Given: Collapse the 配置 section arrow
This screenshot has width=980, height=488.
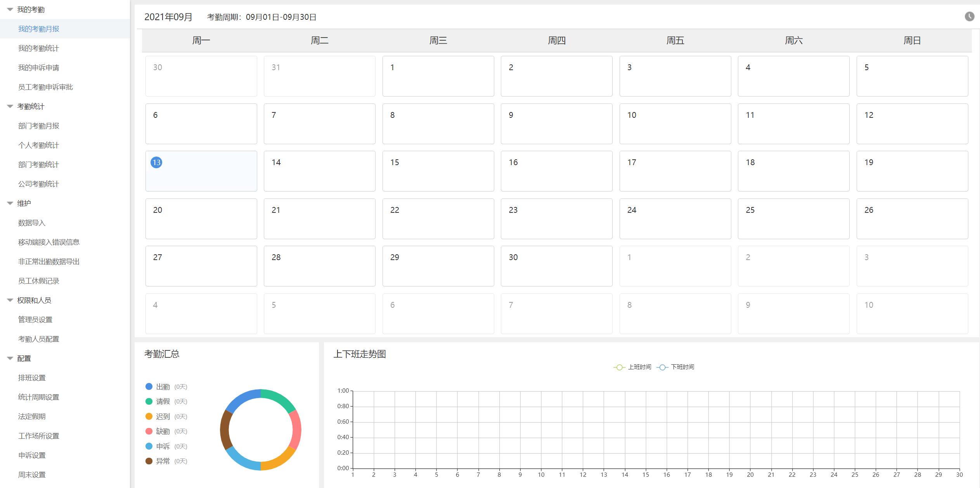Looking at the screenshot, I should (10, 359).
